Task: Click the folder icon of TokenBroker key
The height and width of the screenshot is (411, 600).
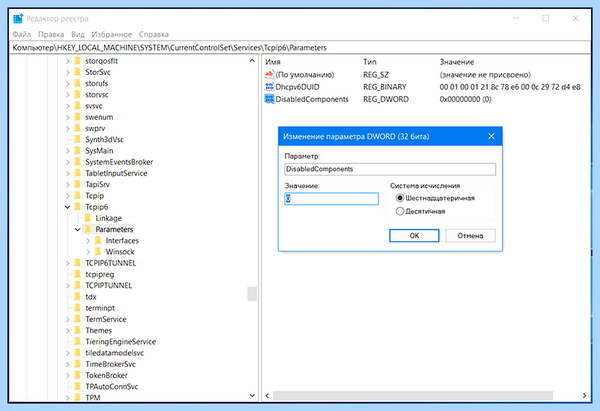Action: pyautogui.click(x=78, y=375)
